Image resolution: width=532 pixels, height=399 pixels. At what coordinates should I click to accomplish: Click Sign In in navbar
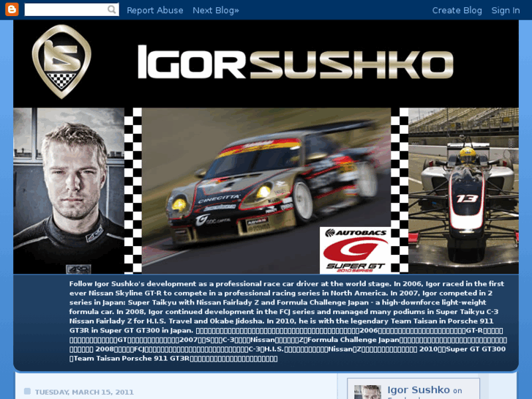coord(506,10)
